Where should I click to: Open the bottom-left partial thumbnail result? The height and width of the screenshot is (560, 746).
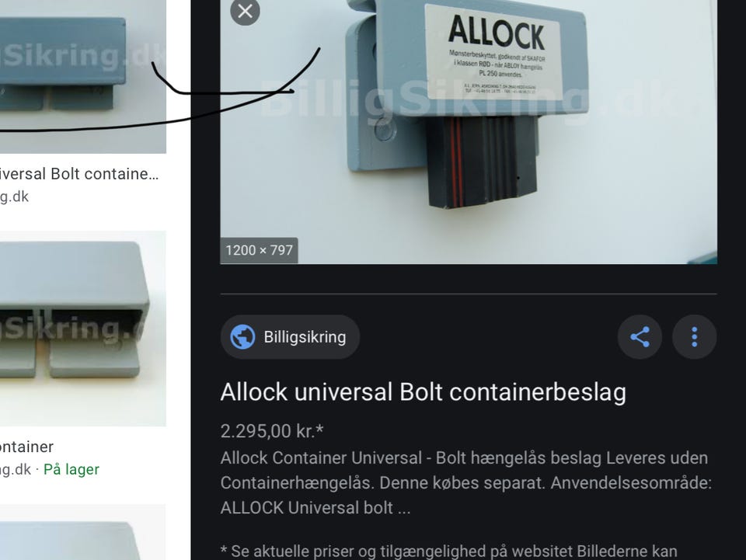click(x=83, y=532)
